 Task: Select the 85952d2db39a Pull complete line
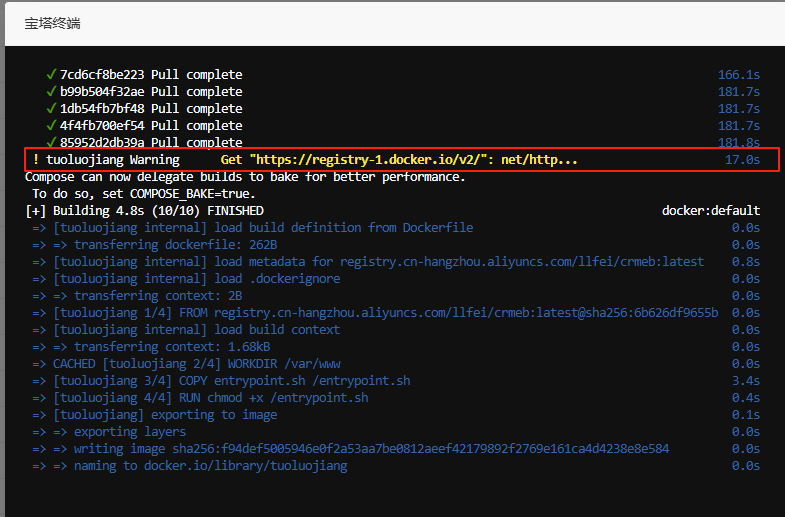tap(151, 143)
